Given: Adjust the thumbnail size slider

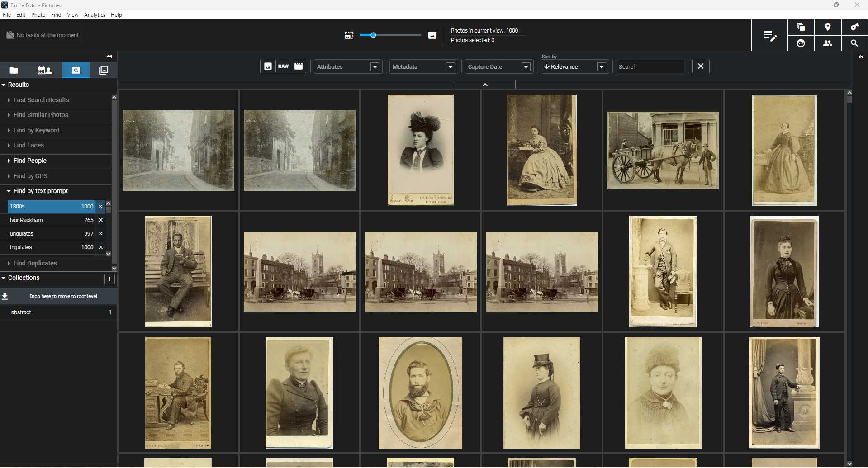Looking at the screenshot, I should coord(372,35).
